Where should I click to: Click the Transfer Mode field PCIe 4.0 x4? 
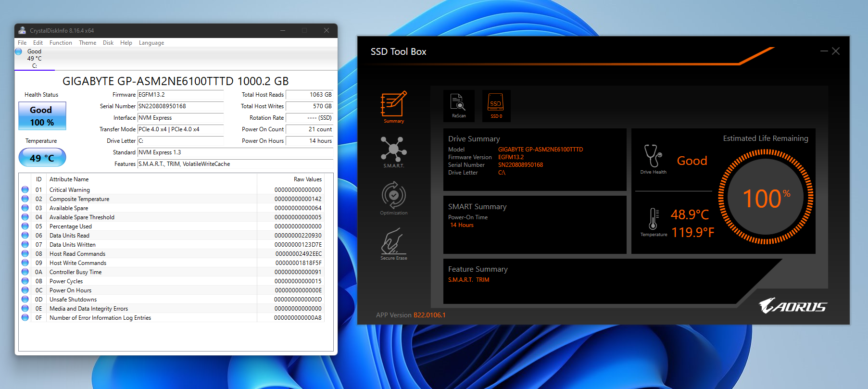pos(181,129)
